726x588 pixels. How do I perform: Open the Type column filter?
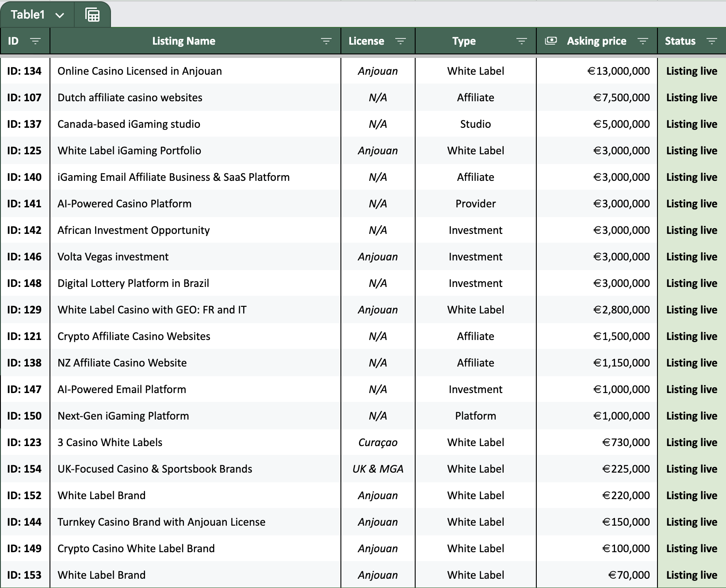point(521,41)
